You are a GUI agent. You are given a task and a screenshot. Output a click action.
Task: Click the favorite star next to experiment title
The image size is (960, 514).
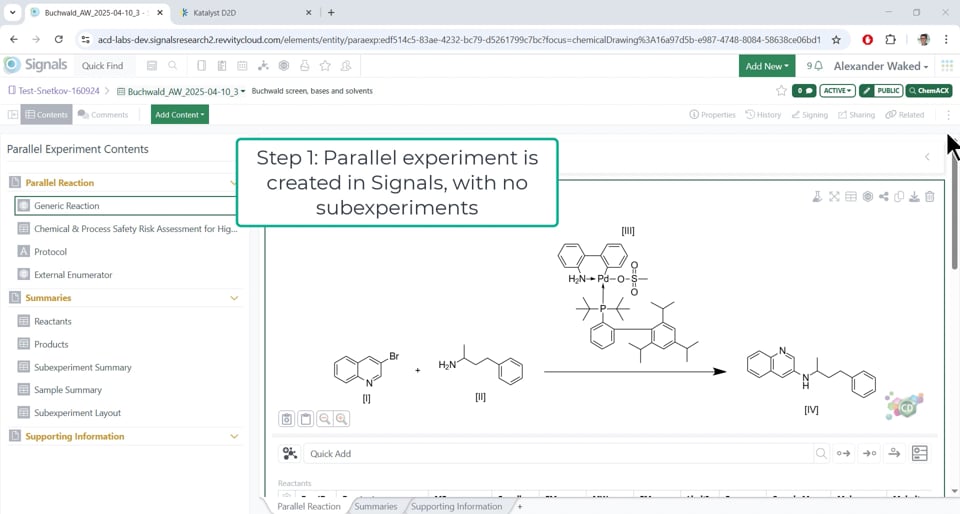click(781, 91)
